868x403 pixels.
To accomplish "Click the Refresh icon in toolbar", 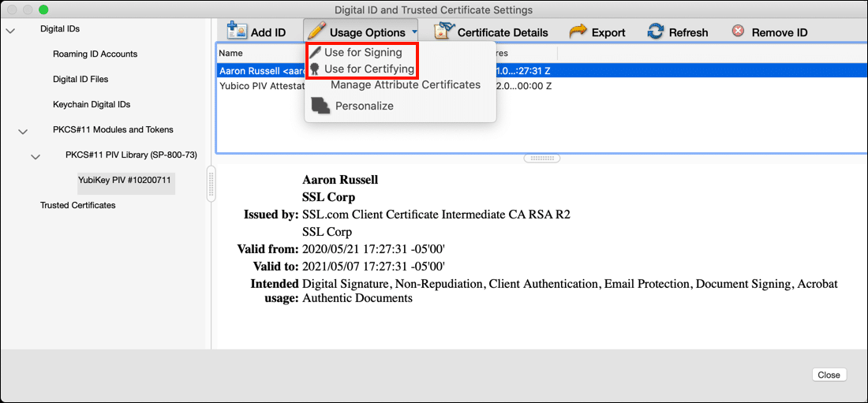I will click(x=656, y=32).
